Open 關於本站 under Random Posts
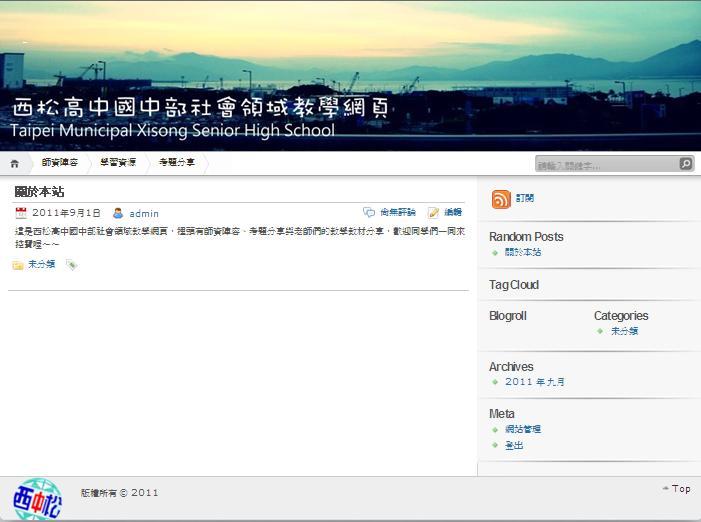Screen dimensions: 701x522 click(x=523, y=252)
